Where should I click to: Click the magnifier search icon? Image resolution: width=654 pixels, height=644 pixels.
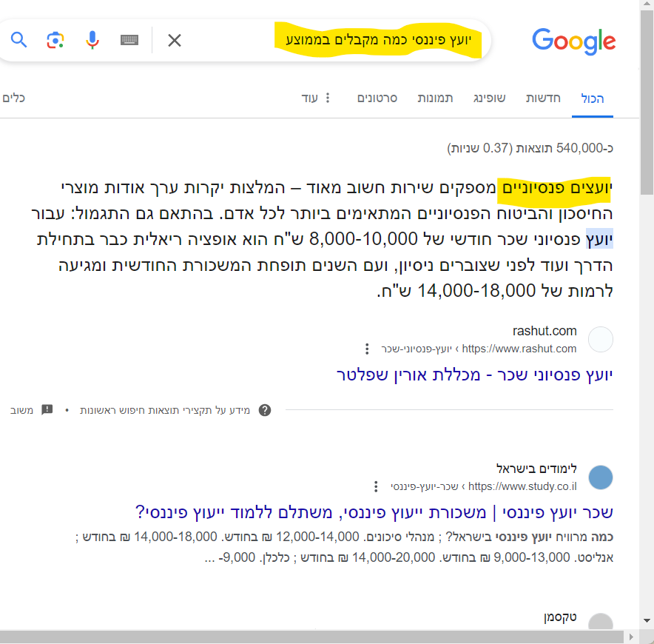[x=18, y=40]
